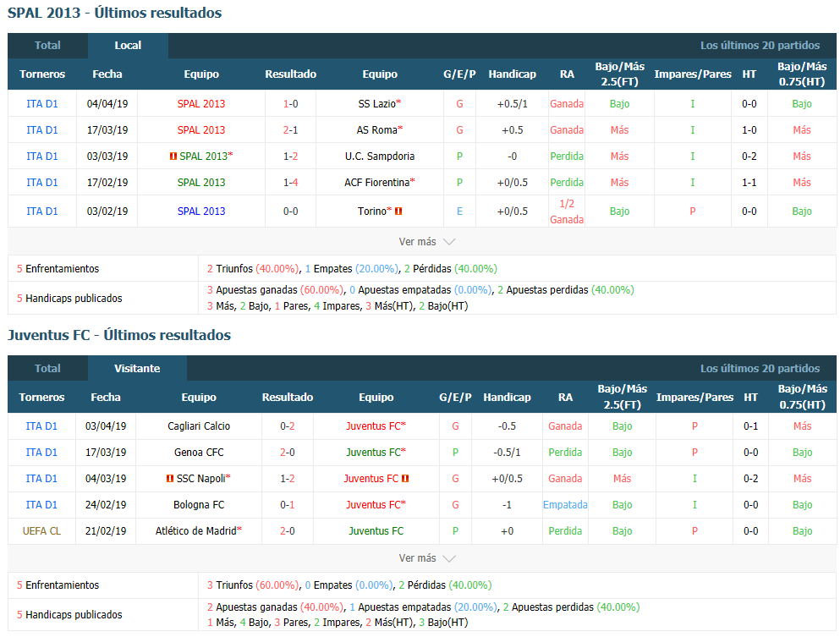This screenshot has height=637, width=840.
Task: Click the 'SPAL 2013 - Últimos resultados' heading
Action: click(115, 13)
